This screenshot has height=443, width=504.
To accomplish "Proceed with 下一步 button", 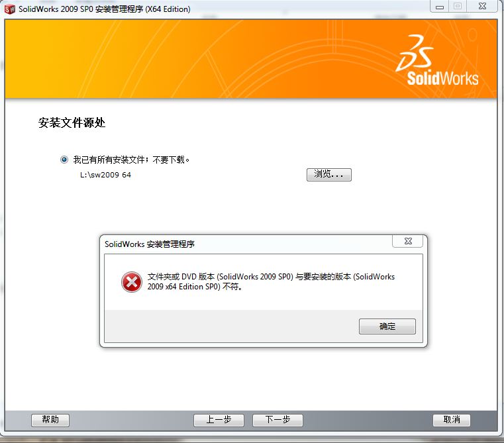I will coord(277,420).
